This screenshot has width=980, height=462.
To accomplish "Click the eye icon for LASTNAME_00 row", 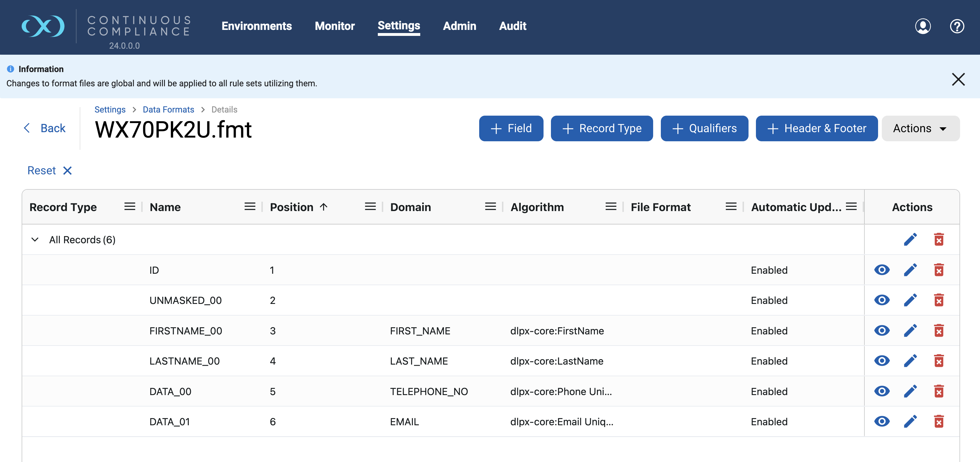I will coord(881,361).
